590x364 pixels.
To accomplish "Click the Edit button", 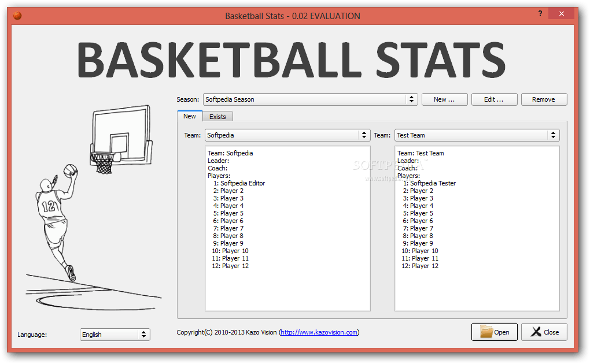I will pyautogui.click(x=495, y=99).
